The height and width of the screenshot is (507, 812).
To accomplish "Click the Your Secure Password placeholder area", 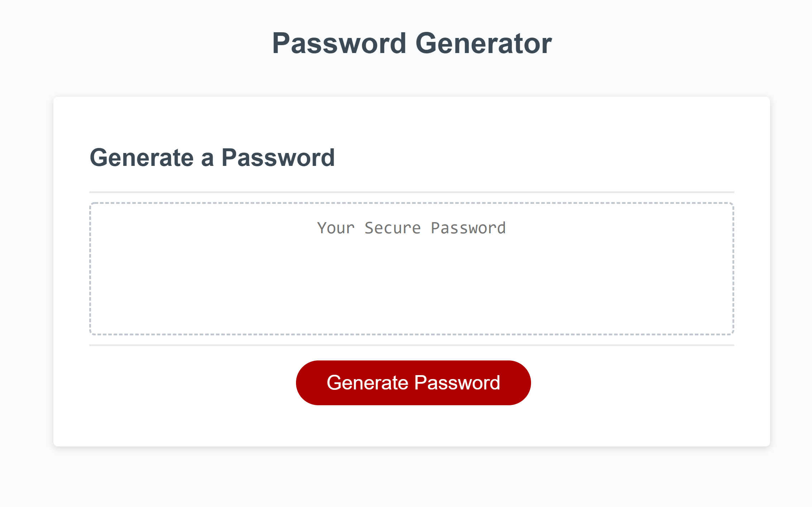I will 411,228.
